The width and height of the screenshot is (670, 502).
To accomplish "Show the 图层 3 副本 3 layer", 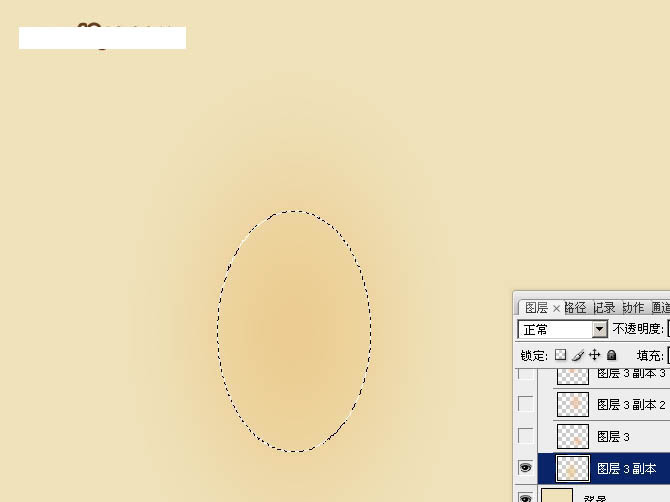I will click(x=525, y=374).
